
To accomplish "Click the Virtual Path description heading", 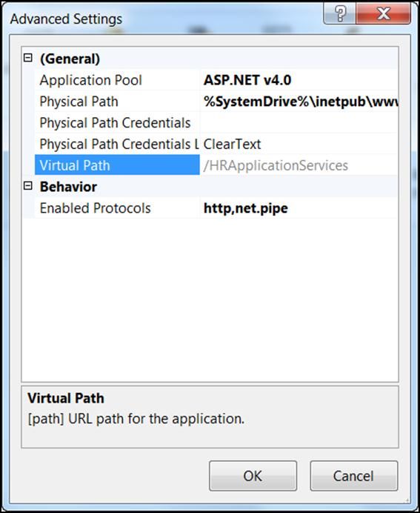I will pos(66,398).
